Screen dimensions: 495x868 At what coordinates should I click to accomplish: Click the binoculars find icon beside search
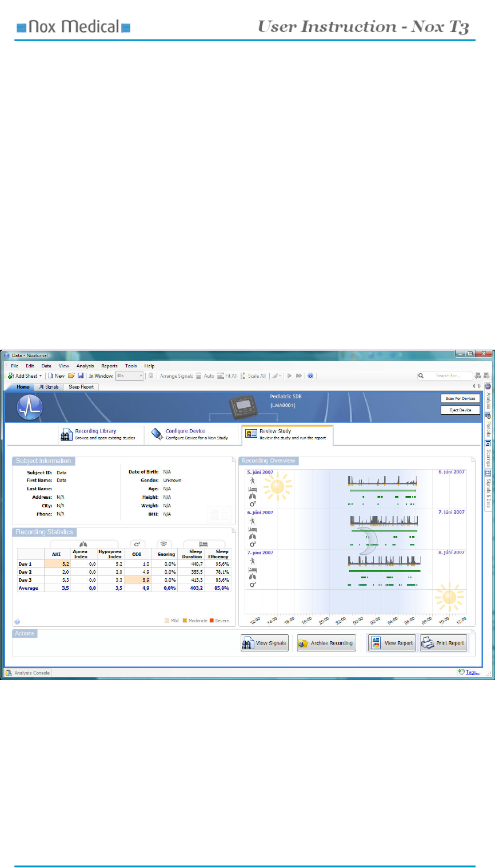pyautogui.click(x=479, y=376)
